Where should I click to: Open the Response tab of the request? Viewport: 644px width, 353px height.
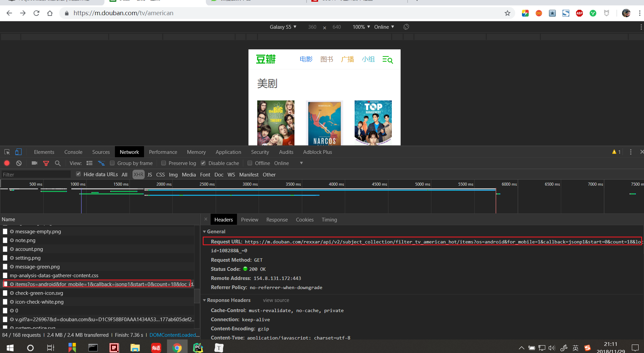tap(277, 220)
